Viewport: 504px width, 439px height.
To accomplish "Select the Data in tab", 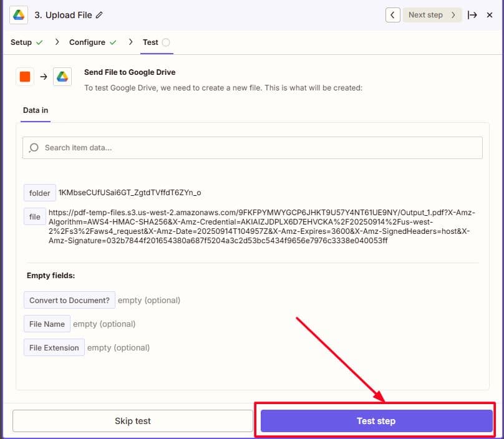I will [x=36, y=110].
